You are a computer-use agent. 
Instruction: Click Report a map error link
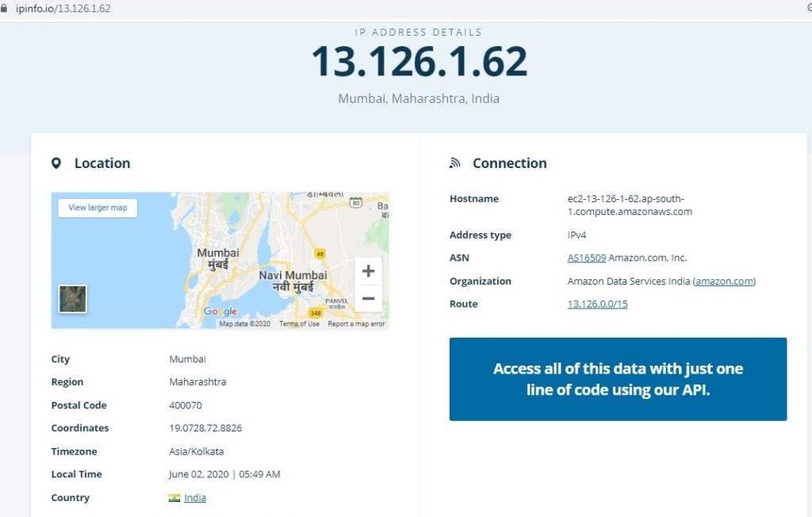tap(356, 324)
